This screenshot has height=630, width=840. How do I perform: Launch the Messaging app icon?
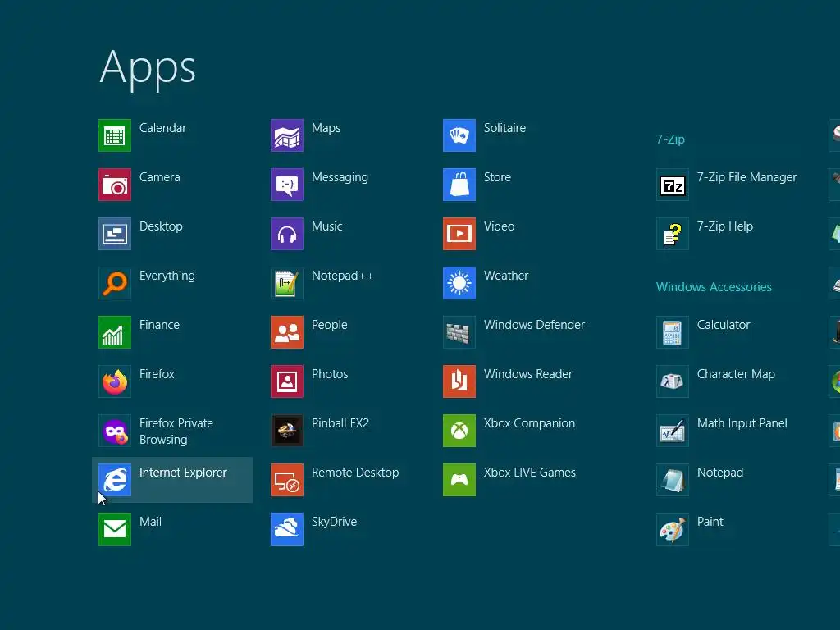click(x=287, y=185)
